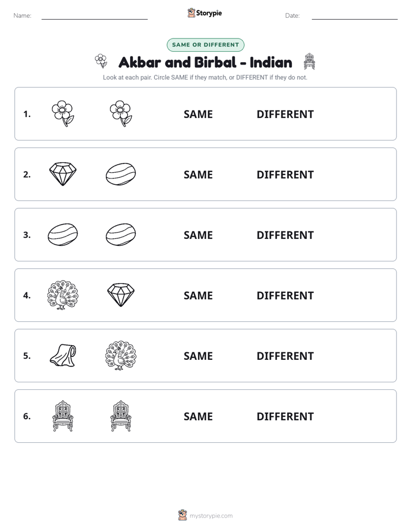
Task: Click the cloth icon in row 5
Action: tap(63, 356)
